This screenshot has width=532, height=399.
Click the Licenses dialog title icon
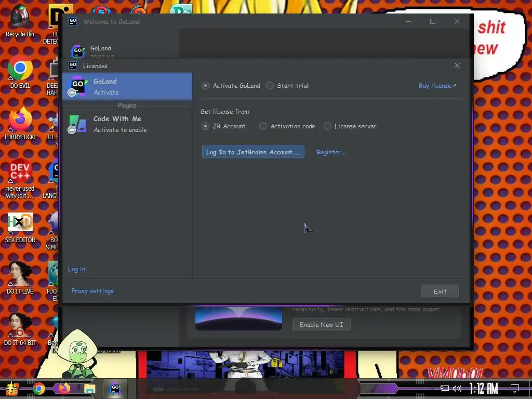[x=73, y=65]
